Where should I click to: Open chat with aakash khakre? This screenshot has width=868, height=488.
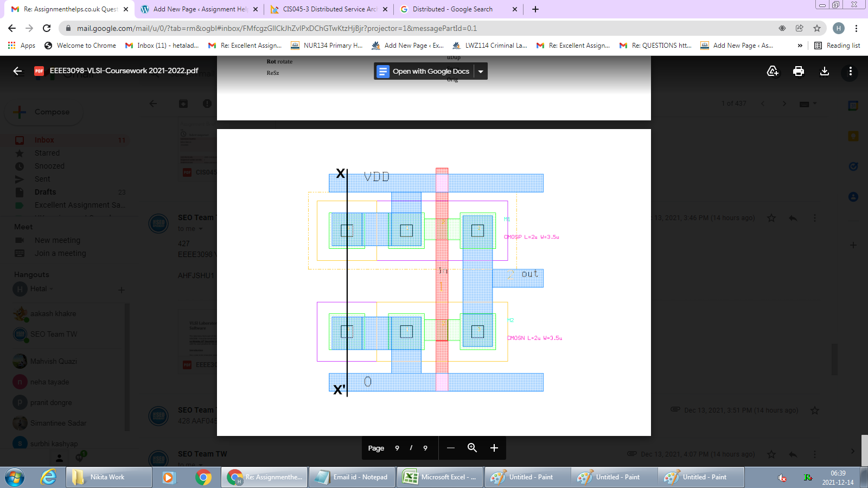point(53,313)
